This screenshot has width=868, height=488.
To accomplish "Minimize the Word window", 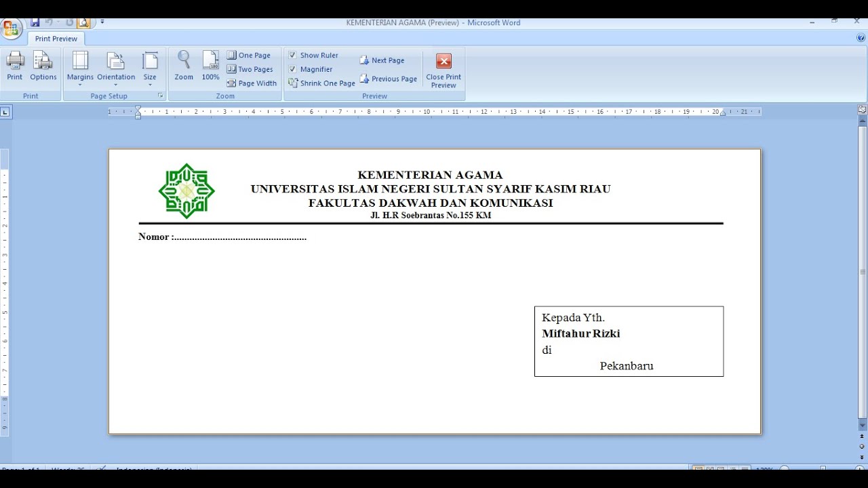I will (812, 22).
